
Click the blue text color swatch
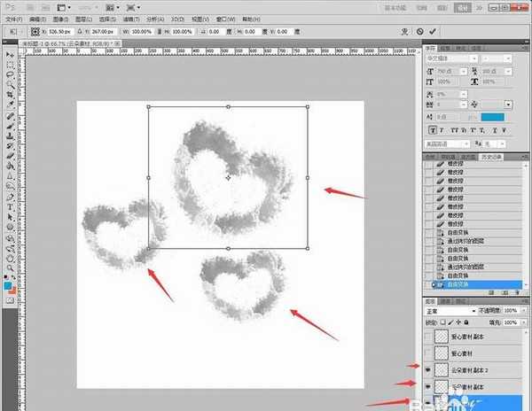pyautogui.click(x=492, y=116)
